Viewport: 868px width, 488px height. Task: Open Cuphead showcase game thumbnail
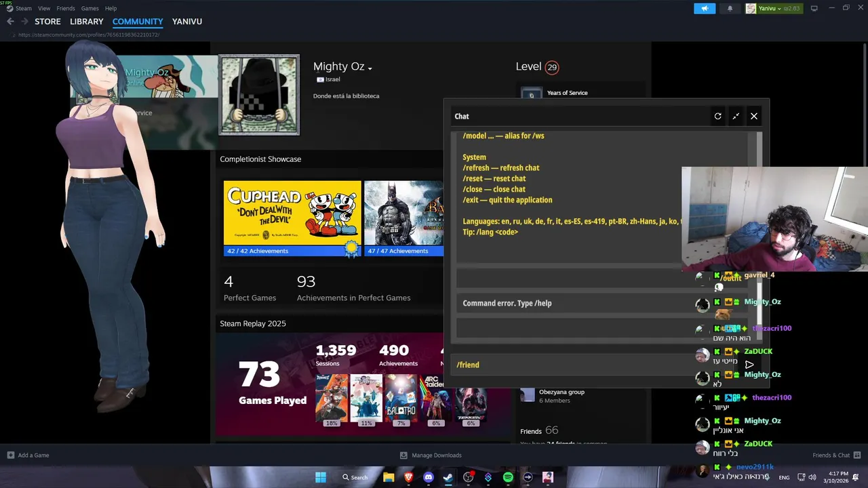tap(292, 213)
